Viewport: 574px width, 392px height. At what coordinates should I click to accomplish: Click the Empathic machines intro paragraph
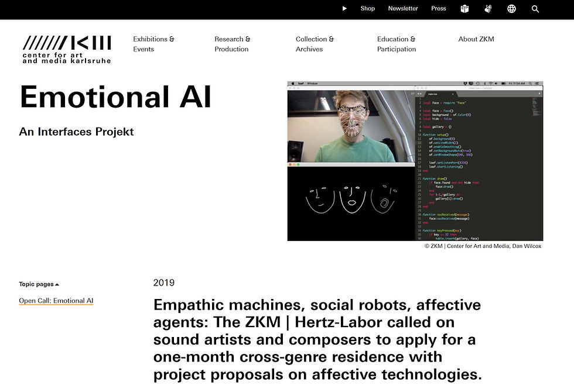[x=317, y=340]
